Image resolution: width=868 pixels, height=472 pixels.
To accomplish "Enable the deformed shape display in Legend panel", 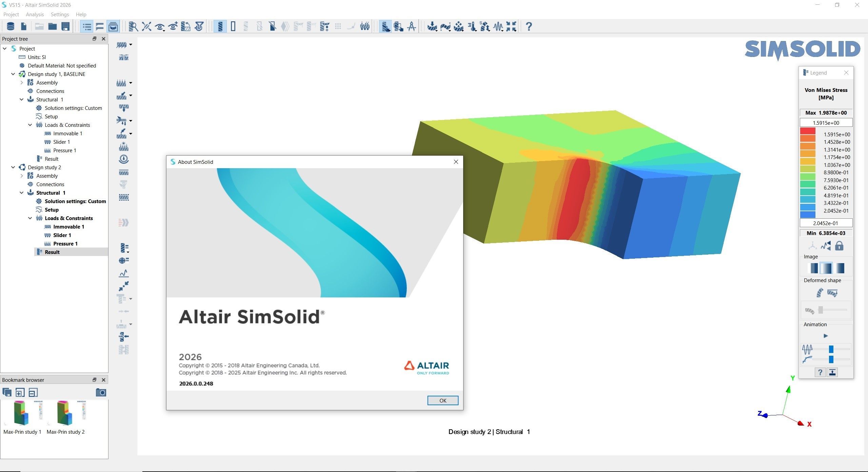I will [820, 292].
